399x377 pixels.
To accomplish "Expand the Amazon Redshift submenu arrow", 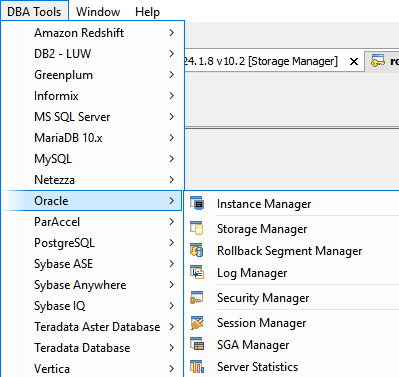I will tap(172, 33).
